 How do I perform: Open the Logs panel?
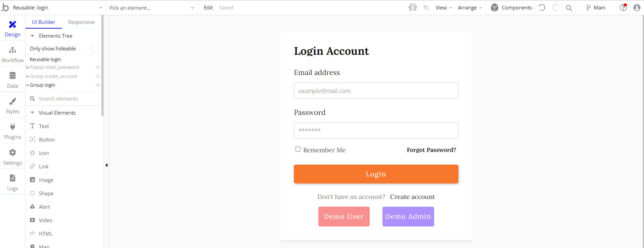12,182
